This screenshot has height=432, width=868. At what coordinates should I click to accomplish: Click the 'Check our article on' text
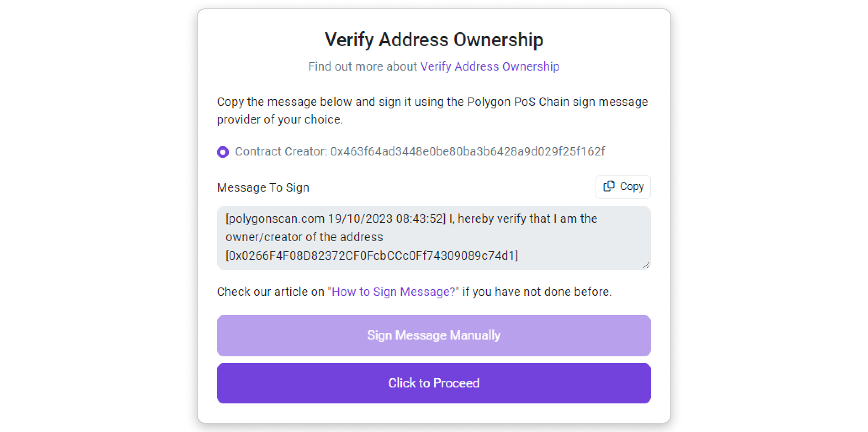(270, 292)
